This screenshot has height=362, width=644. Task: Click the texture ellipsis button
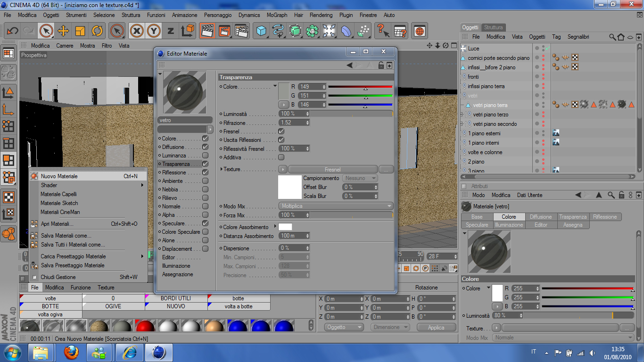point(386,169)
